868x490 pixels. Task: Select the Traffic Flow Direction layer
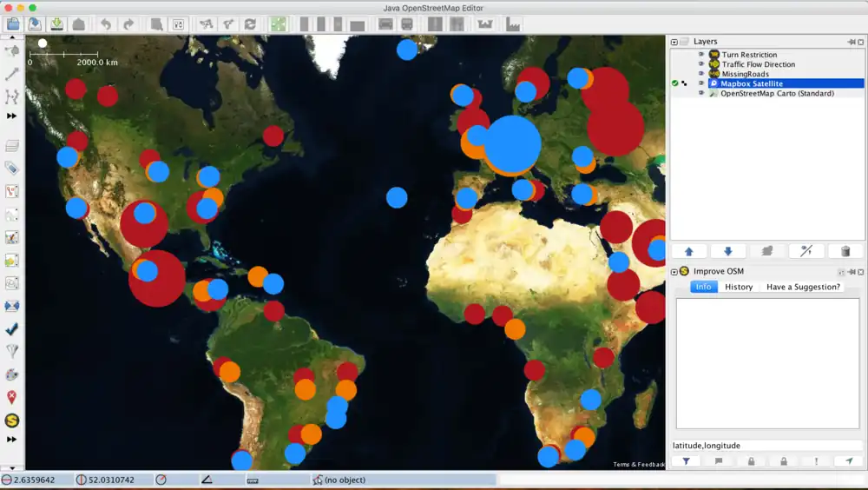(x=758, y=64)
